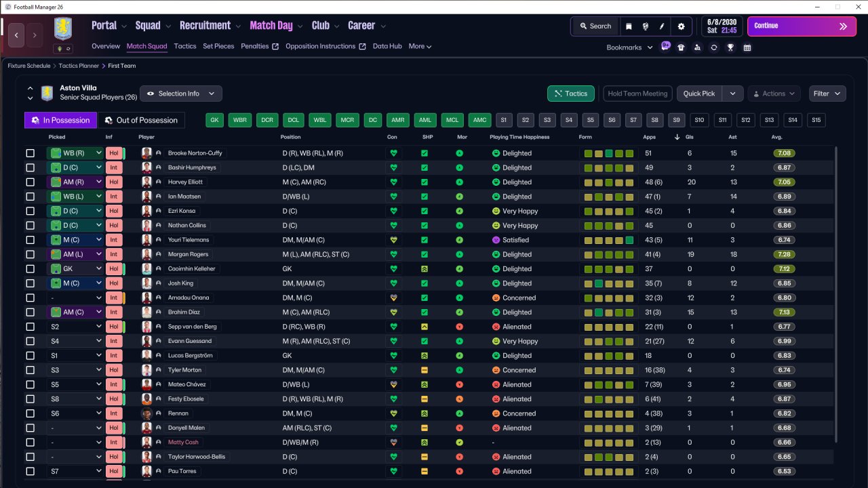
Task: Open the globe world icon in top toolbar
Action: pyautogui.click(x=646, y=26)
